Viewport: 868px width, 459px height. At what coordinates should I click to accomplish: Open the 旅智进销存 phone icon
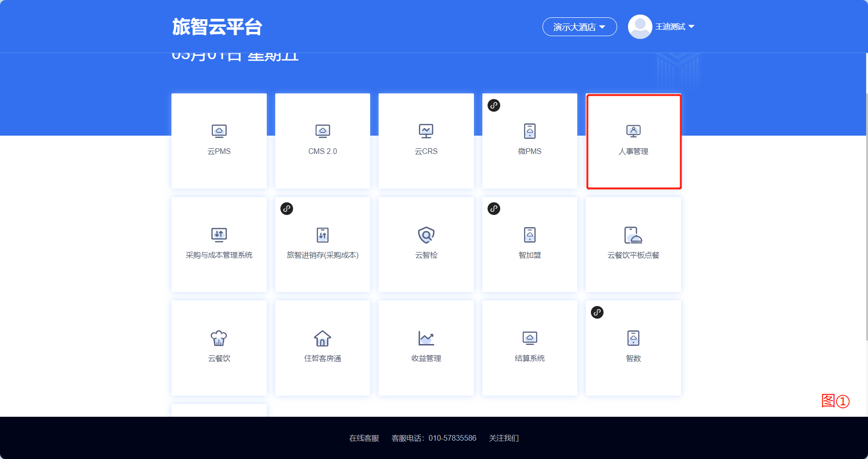(x=323, y=235)
